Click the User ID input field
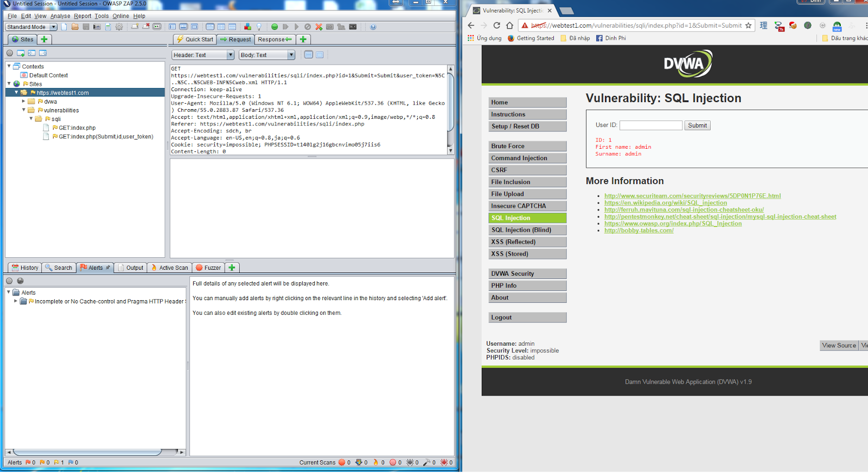868x476 pixels. click(x=650, y=125)
